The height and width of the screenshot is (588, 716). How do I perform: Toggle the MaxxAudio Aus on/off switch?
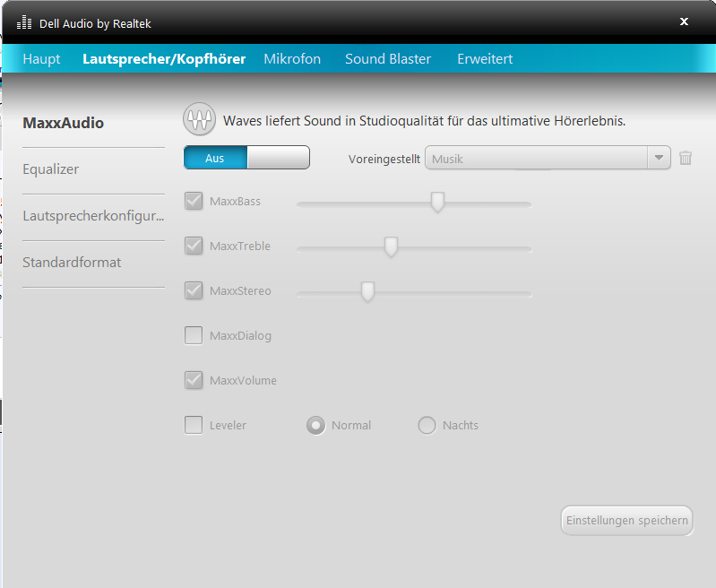coord(246,158)
